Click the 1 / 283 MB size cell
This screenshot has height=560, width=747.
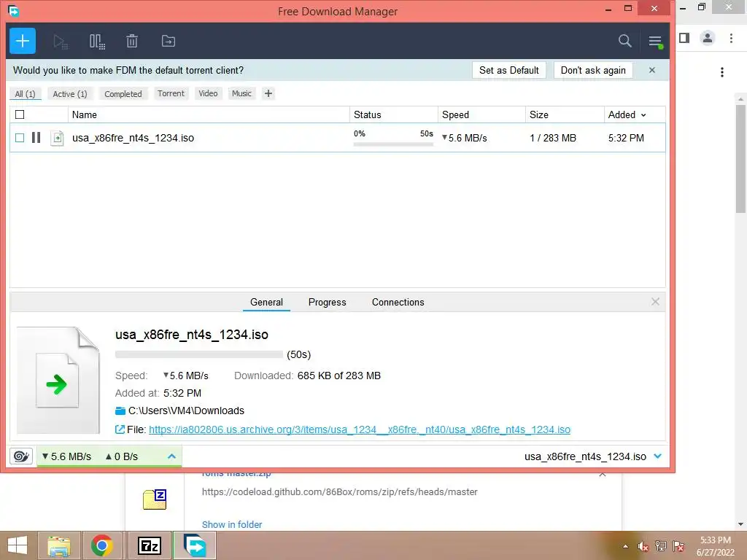click(x=553, y=138)
